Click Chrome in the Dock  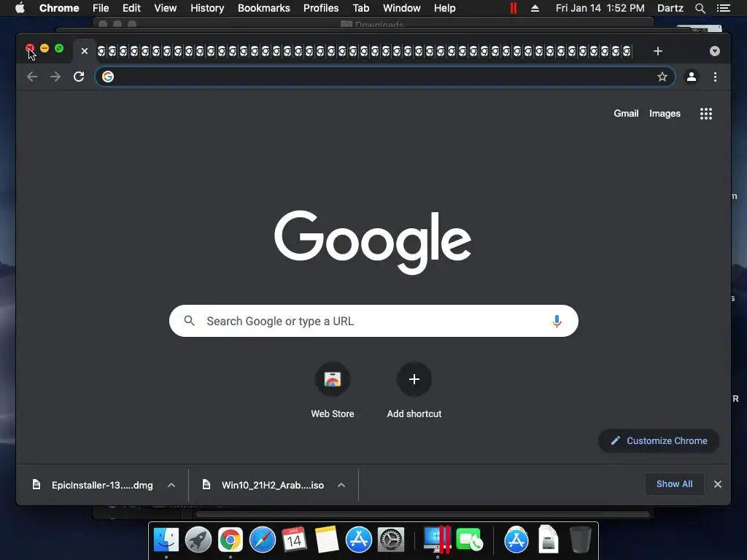pos(230,540)
